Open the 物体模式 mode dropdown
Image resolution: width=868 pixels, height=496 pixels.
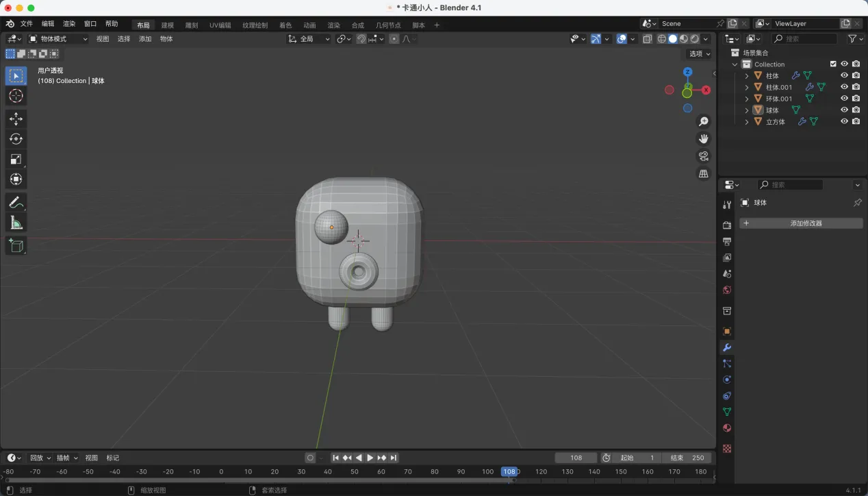(x=58, y=39)
